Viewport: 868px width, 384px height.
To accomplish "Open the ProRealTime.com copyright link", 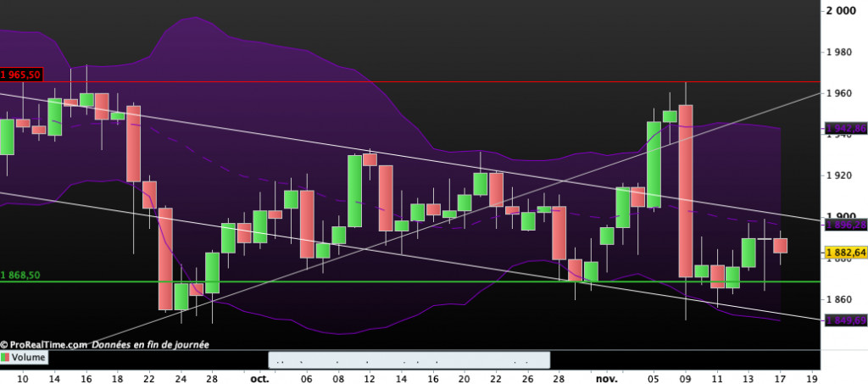I will 44,345.
